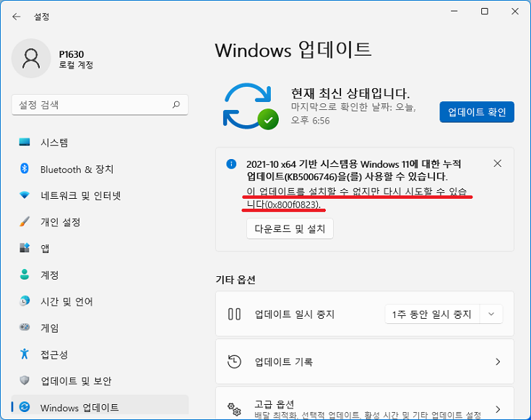Click error text containing 0x800f0823
Image resolution: width=531 pixels, height=420 pixels.
tap(357, 198)
